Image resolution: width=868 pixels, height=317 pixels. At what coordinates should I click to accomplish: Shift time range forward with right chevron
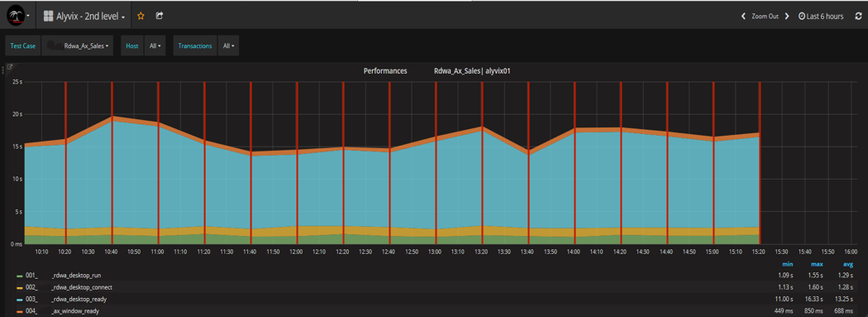point(787,17)
